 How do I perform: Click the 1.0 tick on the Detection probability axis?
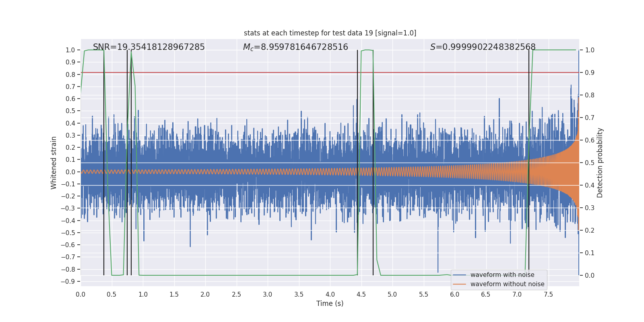click(590, 50)
